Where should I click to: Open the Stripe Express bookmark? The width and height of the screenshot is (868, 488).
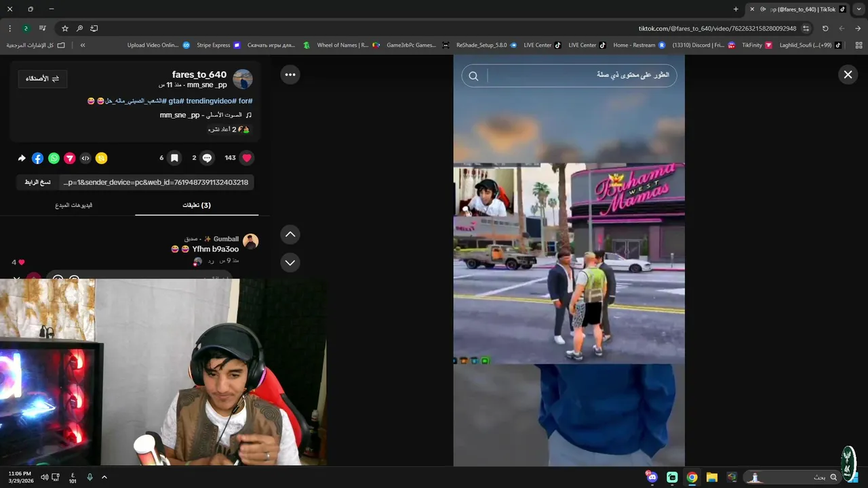218,45
